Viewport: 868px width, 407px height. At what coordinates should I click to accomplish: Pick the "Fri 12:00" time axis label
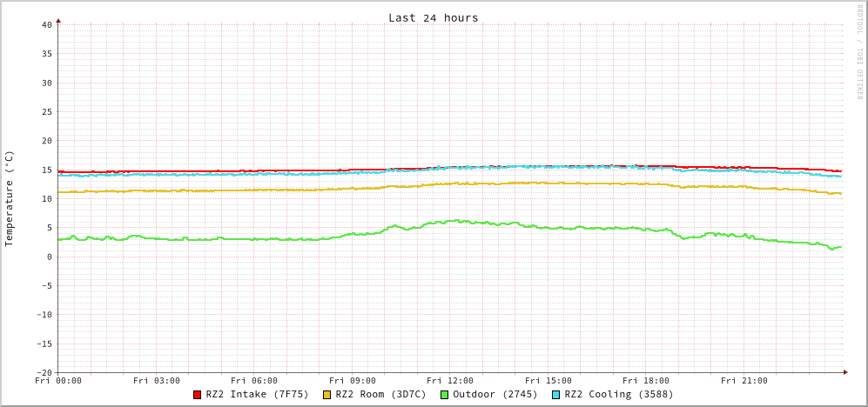pyautogui.click(x=450, y=380)
